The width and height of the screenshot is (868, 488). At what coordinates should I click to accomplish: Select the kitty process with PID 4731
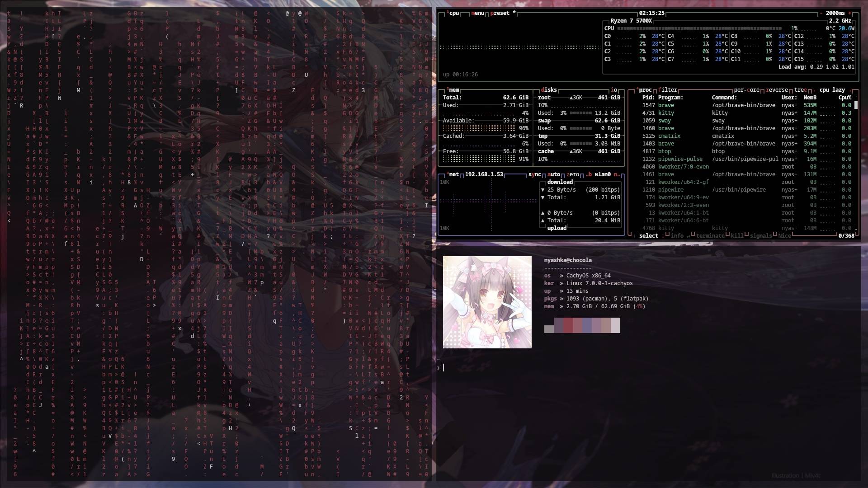(746, 113)
